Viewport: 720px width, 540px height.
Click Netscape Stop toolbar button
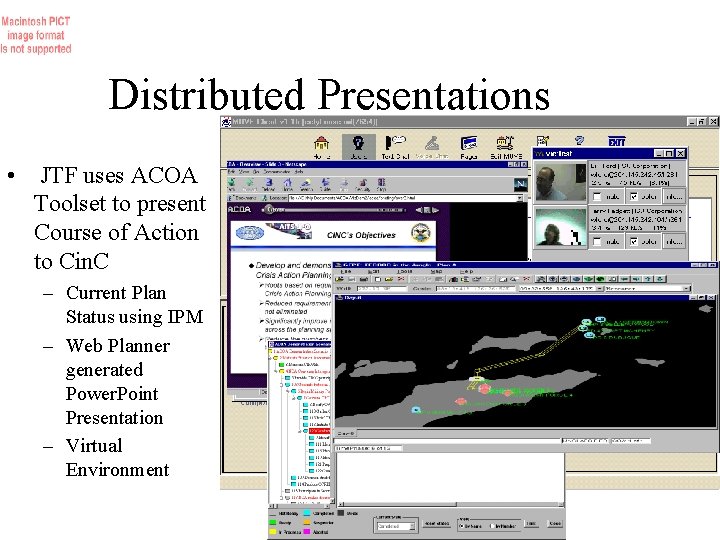pos(381,185)
